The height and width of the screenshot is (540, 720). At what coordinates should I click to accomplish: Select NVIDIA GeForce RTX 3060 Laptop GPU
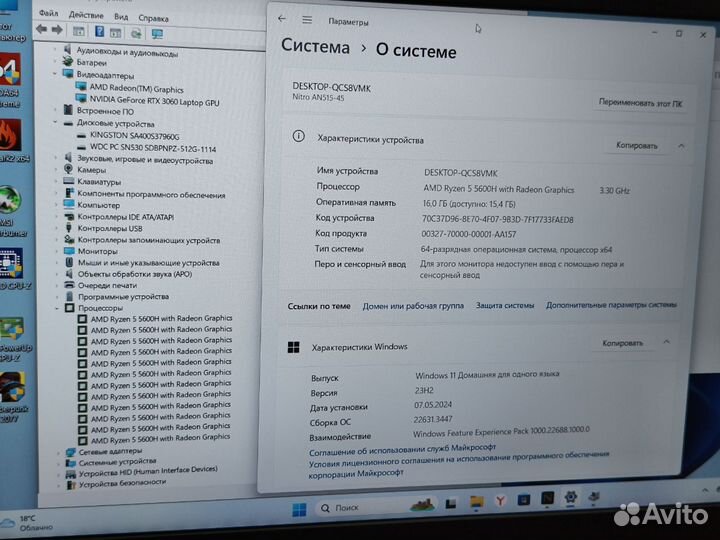click(x=154, y=101)
